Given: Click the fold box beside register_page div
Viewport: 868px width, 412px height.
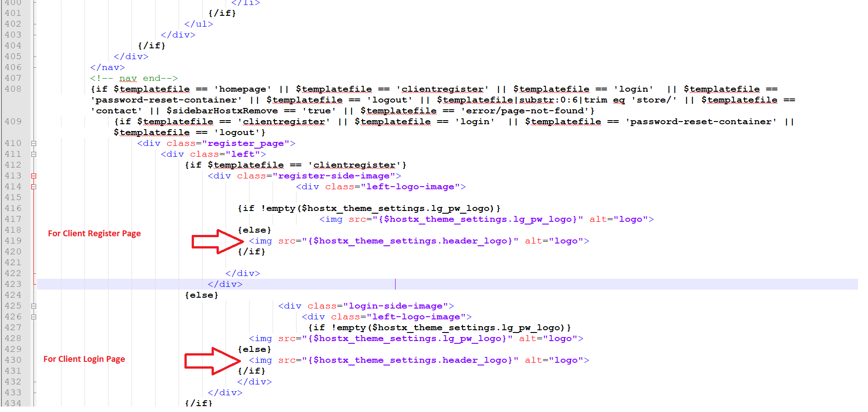Looking at the screenshot, I should tap(34, 143).
